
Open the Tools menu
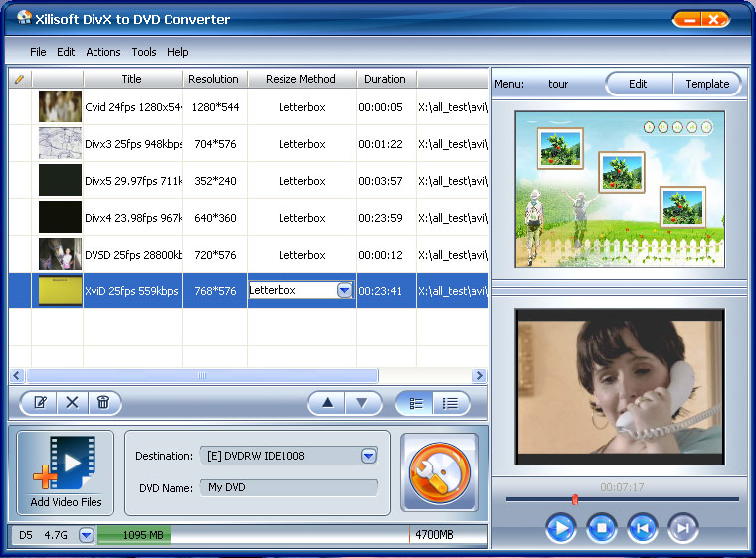click(x=144, y=52)
